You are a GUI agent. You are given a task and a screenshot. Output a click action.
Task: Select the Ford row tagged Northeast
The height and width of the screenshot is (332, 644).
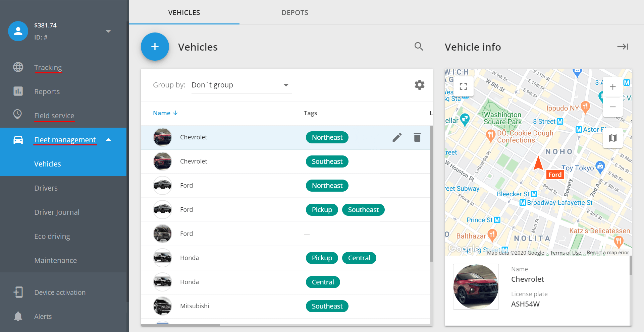(x=285, y=186)
